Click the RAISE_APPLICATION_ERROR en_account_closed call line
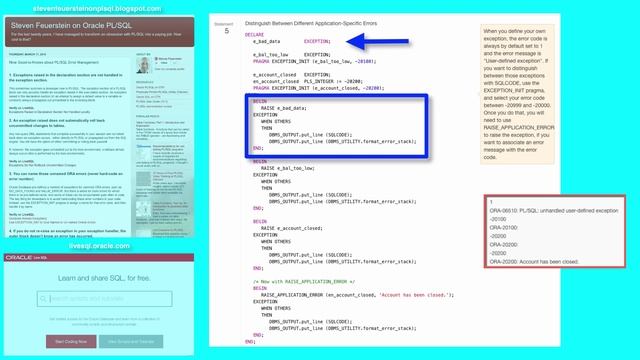Viewport: 640px width, 360px height. pyautogui.click(x=357, y=295)
